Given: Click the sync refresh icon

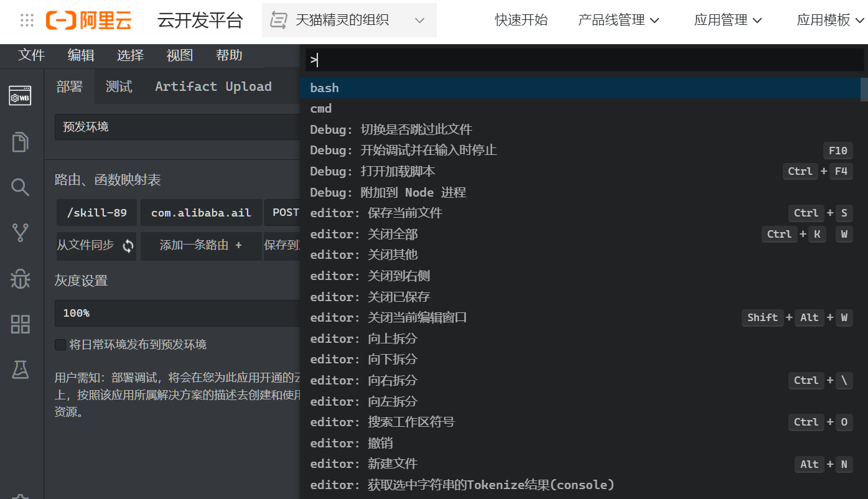Looking at the screenshot, I should point(128,246).
